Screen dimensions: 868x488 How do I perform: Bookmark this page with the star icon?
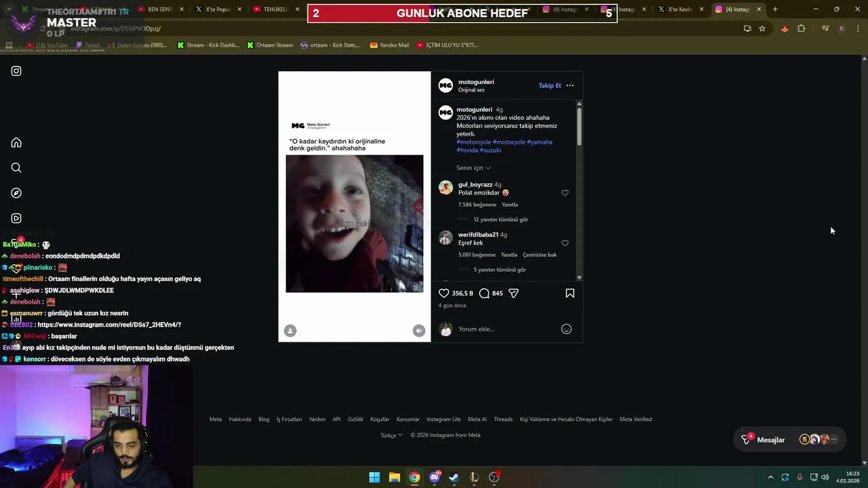point(762,28)
